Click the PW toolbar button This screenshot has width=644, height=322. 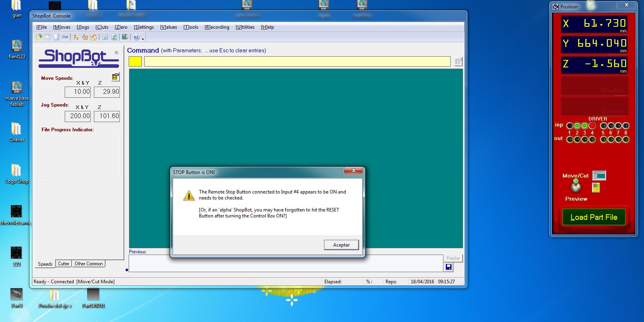tap(65, 37)
